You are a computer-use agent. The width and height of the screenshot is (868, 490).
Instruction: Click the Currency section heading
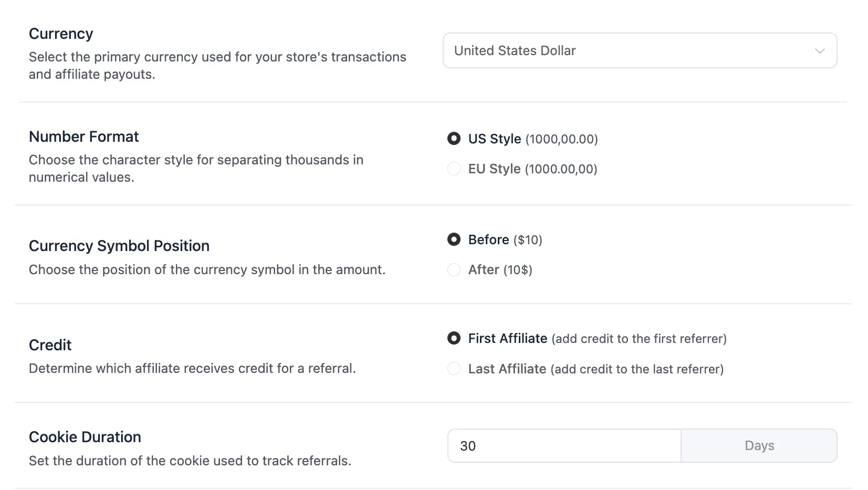[61, 34]
